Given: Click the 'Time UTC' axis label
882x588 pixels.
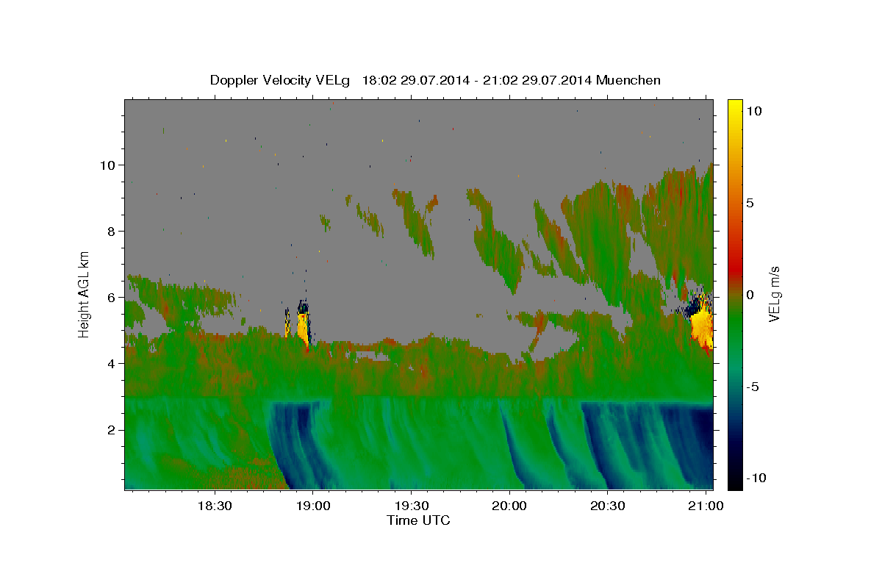Looking at the screenshot, I should (x=418, y=520).
